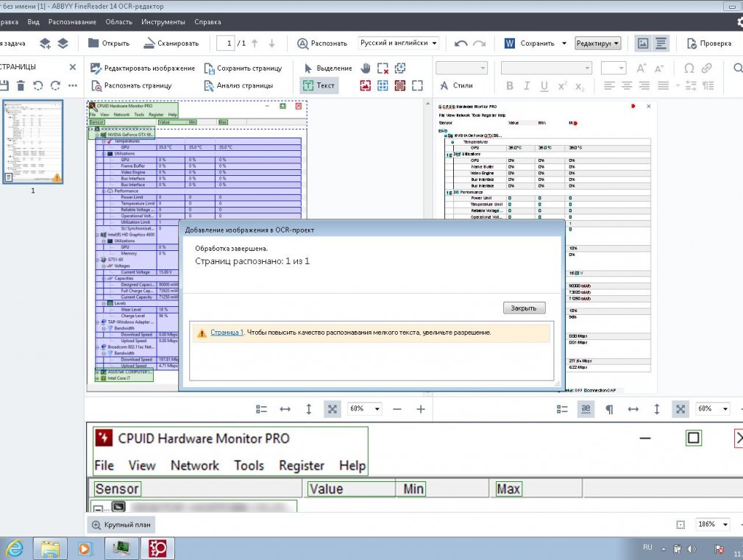Follow the Страница 1 warning link

(227, 333)
